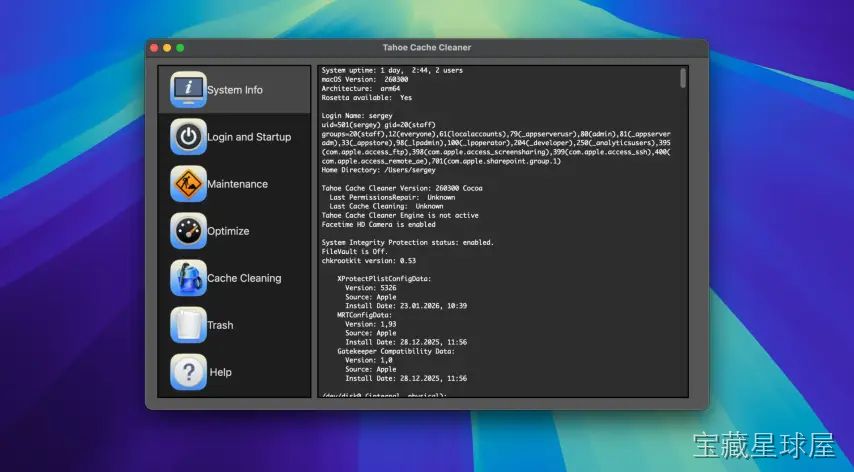Click 'Tahoe Cache Cleaner Engine is not active'
854x472 pixels.
400,215
